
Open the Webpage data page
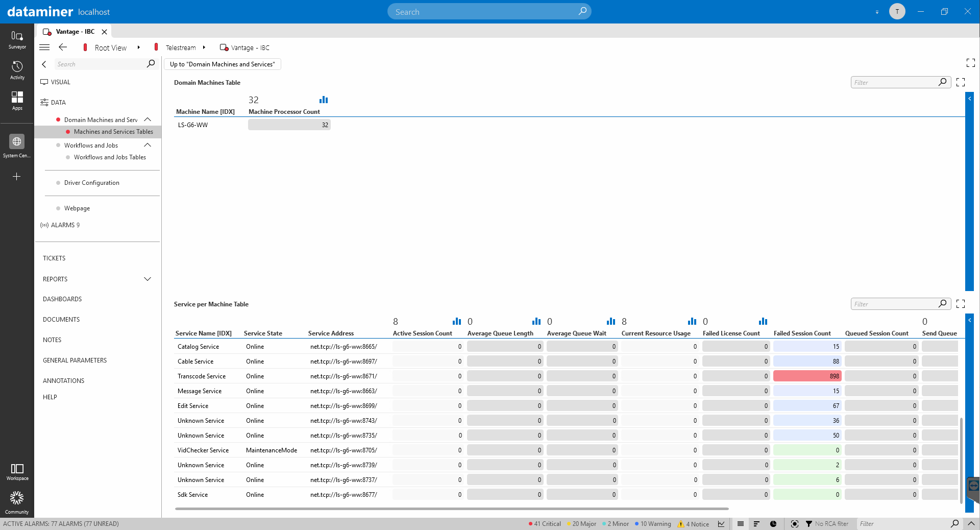77,208
